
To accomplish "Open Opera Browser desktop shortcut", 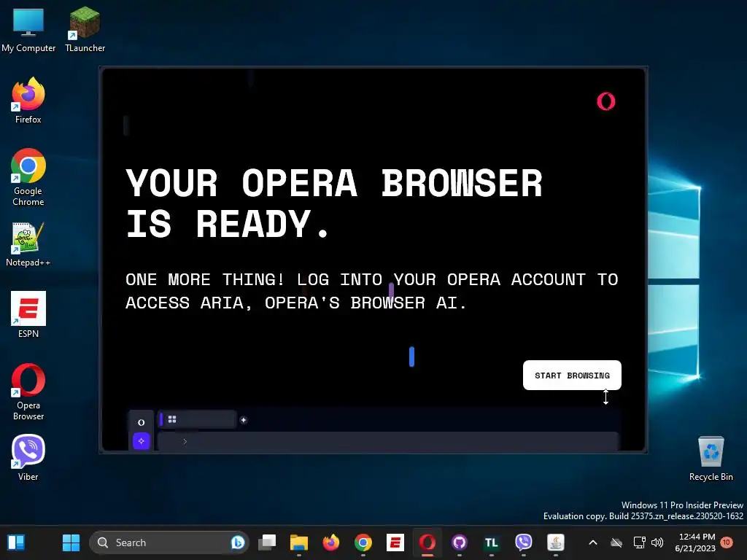I will point(28,392).
